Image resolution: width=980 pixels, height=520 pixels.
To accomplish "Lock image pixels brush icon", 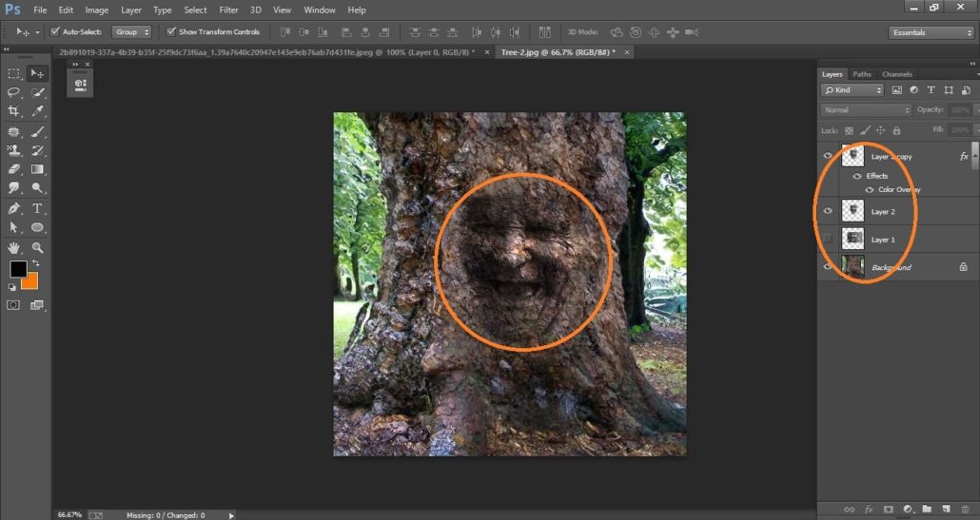I will pos(865,130).
